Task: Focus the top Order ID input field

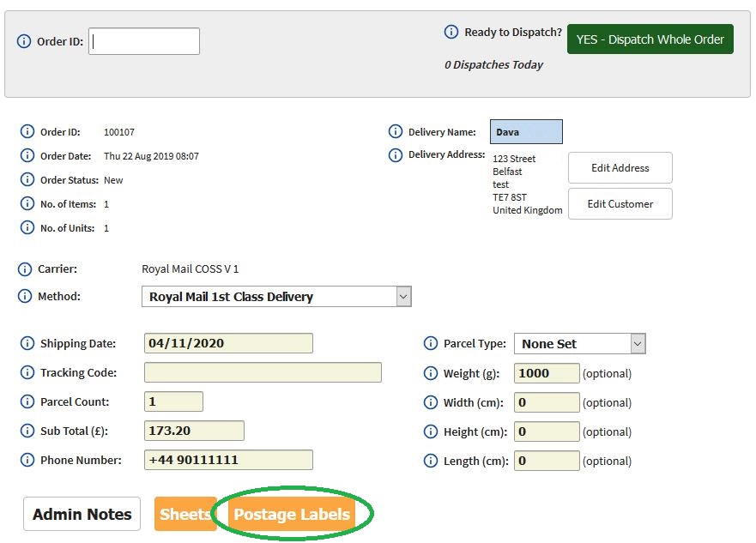Action: [x=144, y=41]
